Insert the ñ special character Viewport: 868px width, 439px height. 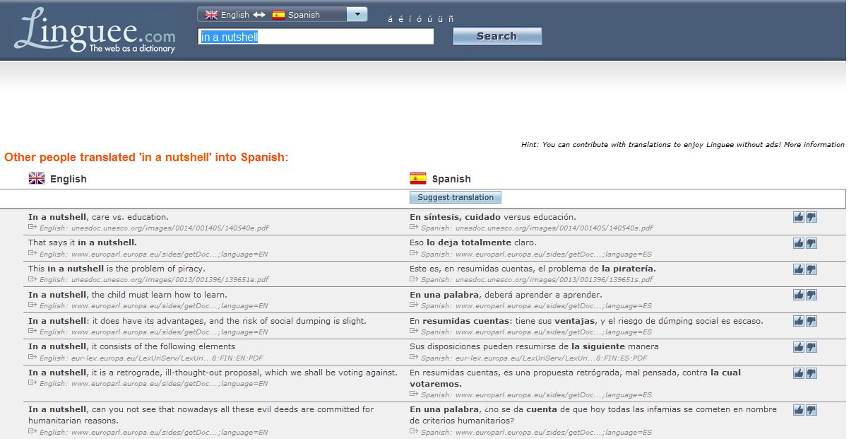[x=451, y=20]
